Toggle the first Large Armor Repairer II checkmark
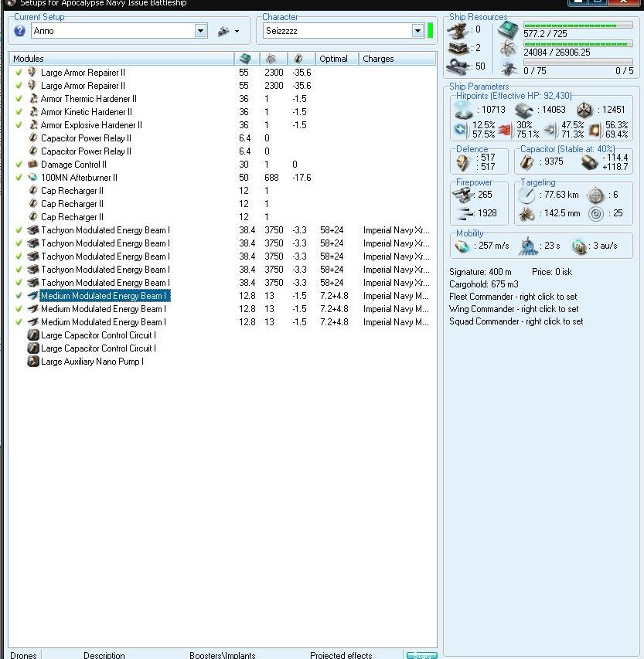The image size is (644, 659). coord(19,73)
